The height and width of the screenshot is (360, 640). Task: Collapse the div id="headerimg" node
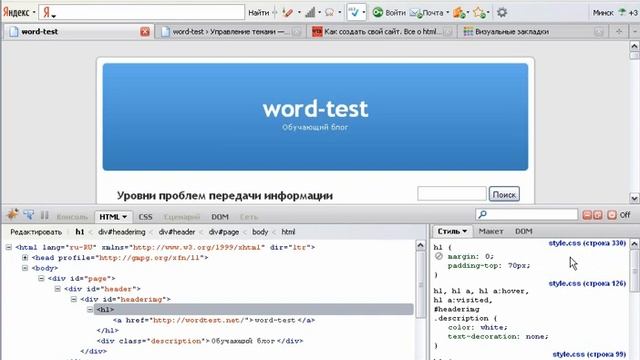tap(74, 299)
